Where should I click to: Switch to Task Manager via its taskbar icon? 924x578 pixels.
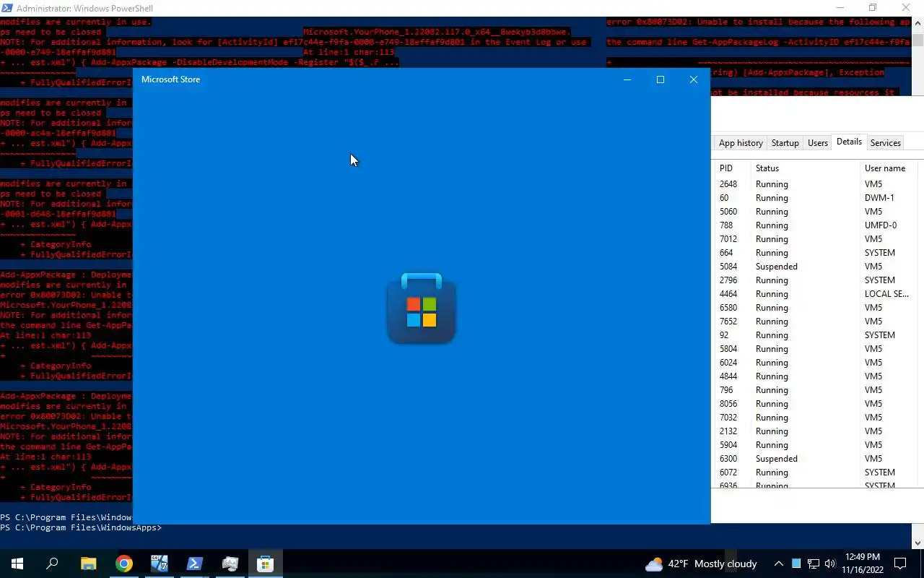tap(230, 564)
